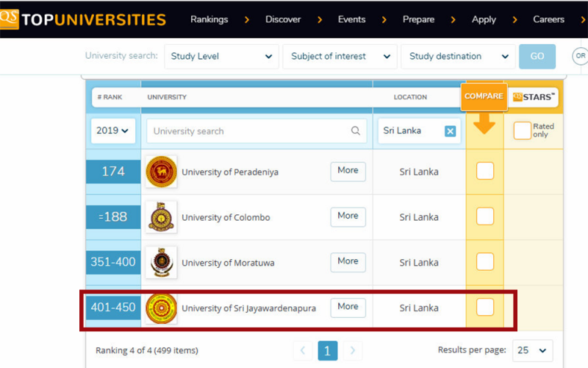Image resolution: width=588 pixels, height=368 pixels.
Task: Check compare box for University of Peradeniya
Action: point(485,171)
